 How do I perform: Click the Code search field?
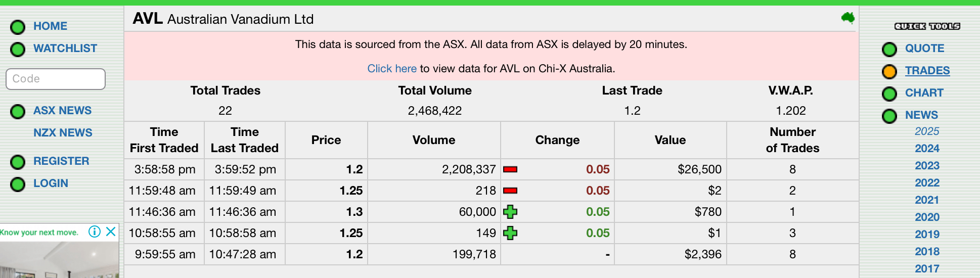56,79
